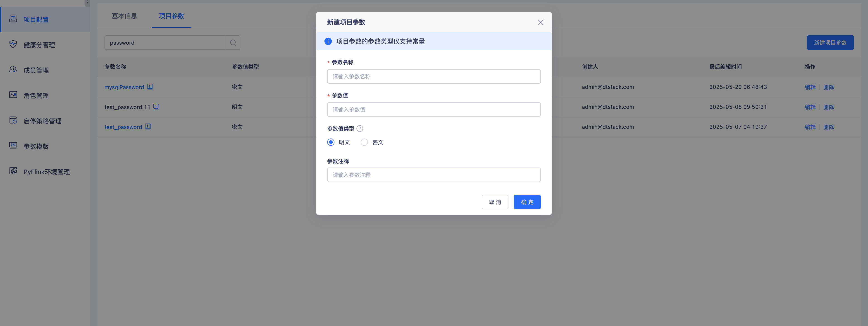Open 启停策略管理 using its icon
The height and width of the screenshot is (326, 868).
13,120
